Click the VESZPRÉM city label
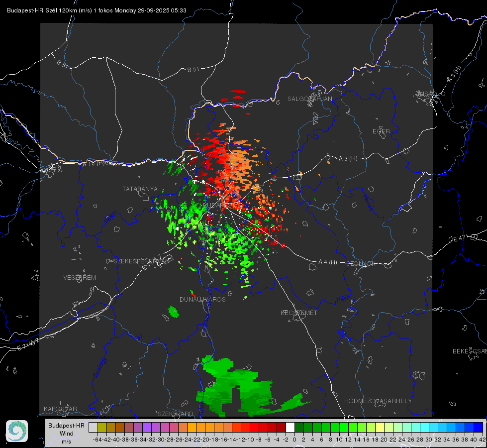487x448 pixels. coord(80,278)
